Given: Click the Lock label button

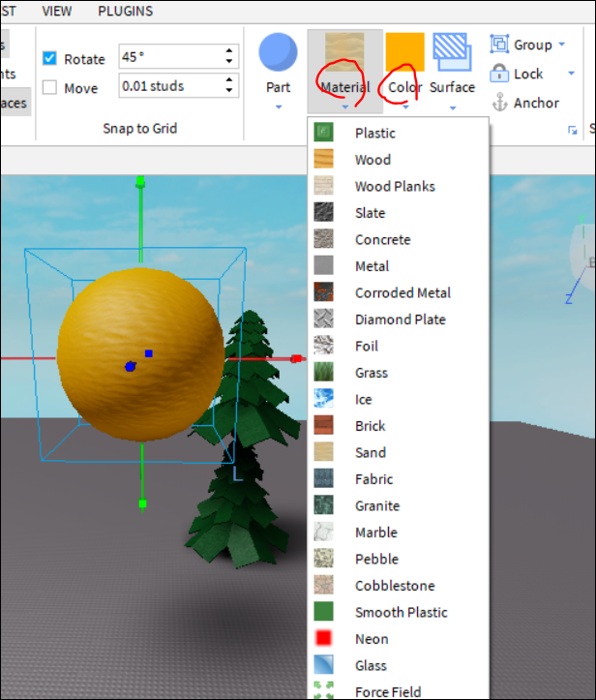Looking at the screenshot, I should (x=528, y=74).
